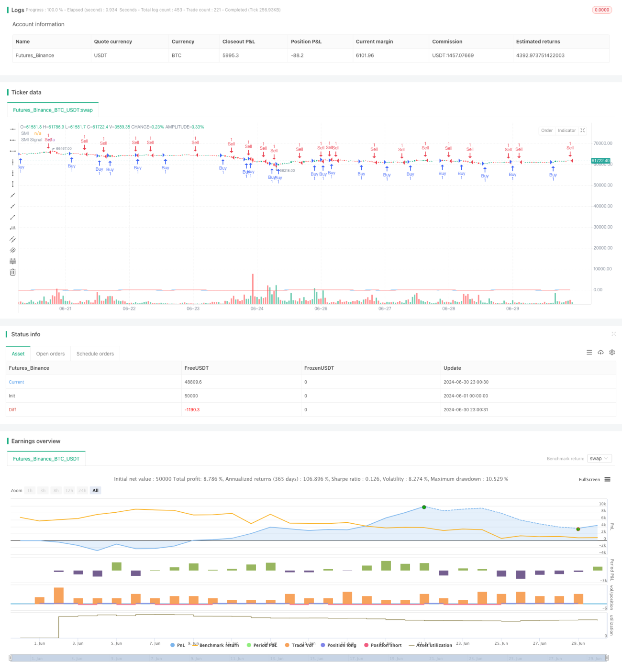This screenshot has width=622, height=672.
Task: Switch to Open orders tab
Action: point(50,354)
